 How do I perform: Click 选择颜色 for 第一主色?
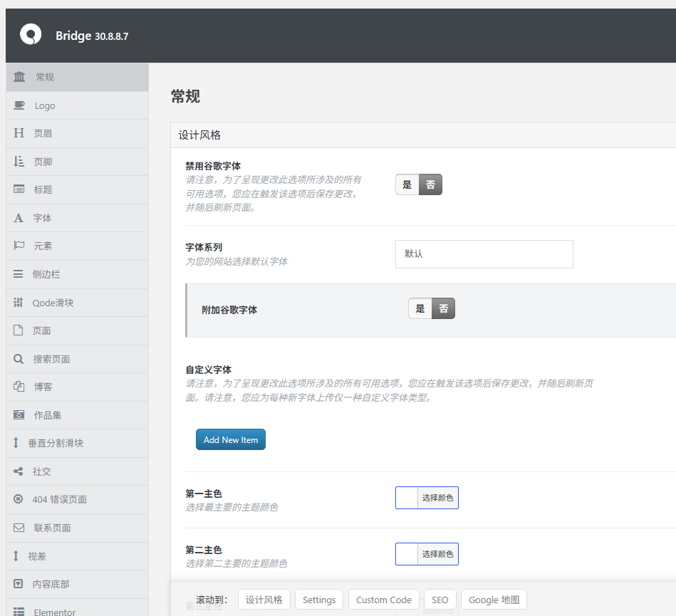[x=437, y=498]
